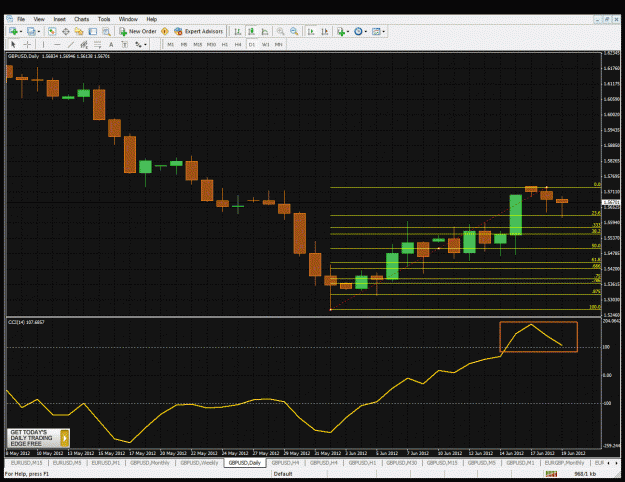Open the File menu
625x482 pixels.
point(21,19)
